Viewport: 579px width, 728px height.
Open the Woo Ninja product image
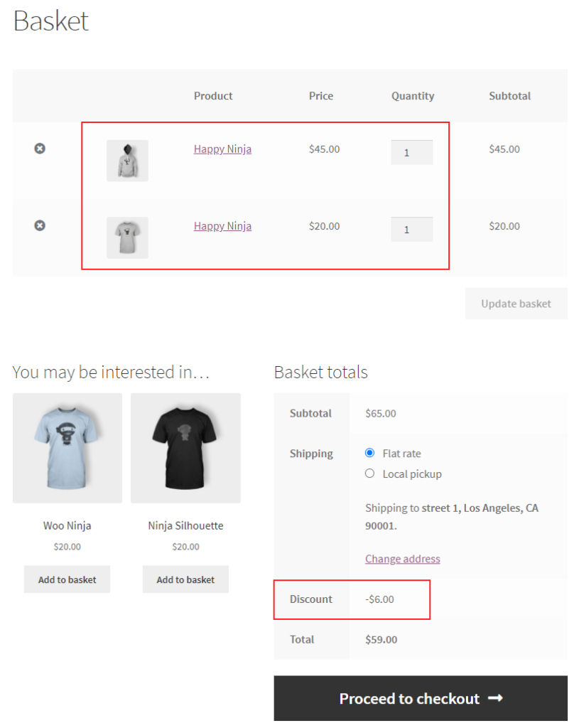tap(67, 448)
